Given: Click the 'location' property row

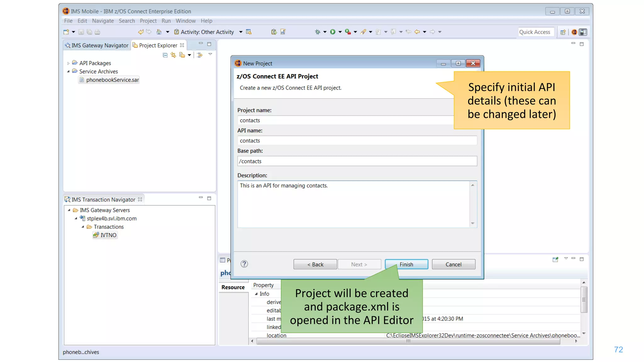Looking at the screenshot, I should pyautogui.click(x=415, y=335).
